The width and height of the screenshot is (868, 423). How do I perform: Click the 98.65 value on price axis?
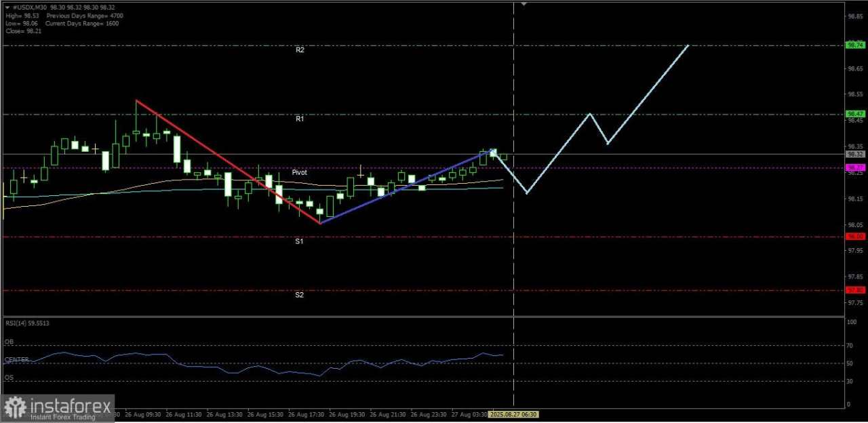(x=854, y=69)
